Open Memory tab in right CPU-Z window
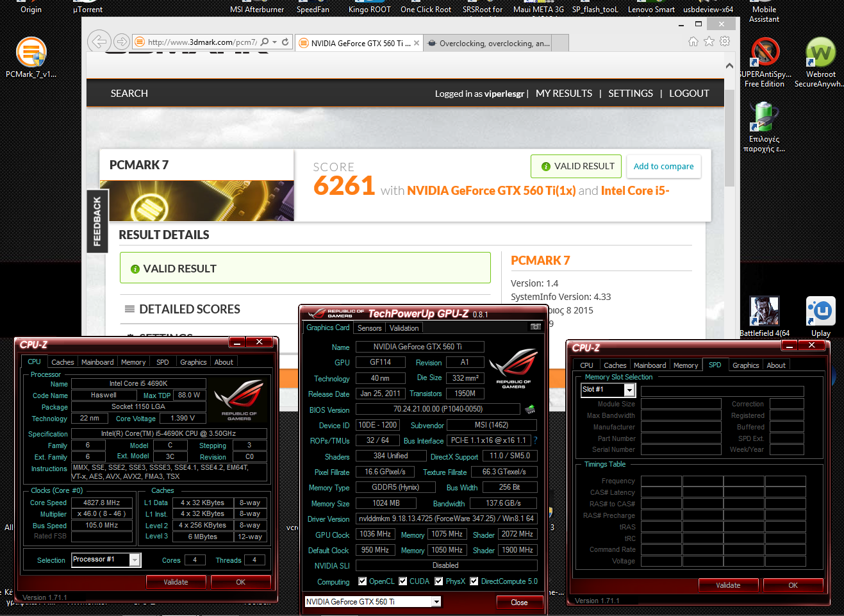This screenshot has width=844, height=616. 686,365
